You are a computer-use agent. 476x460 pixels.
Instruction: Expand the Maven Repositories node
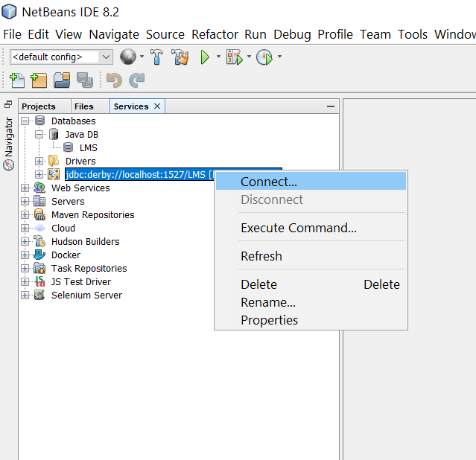25,214
